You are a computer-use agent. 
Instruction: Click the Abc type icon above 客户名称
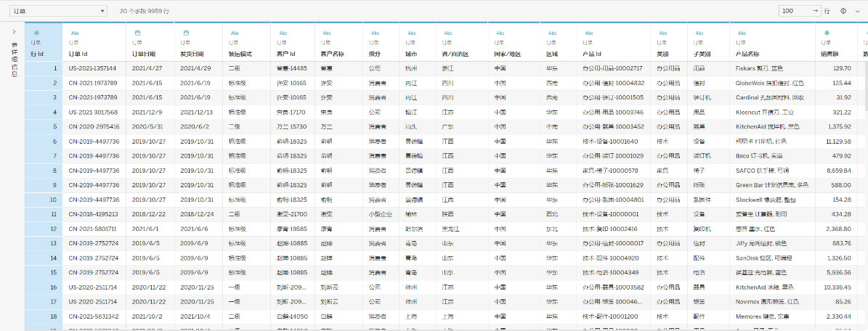[327, 33]
